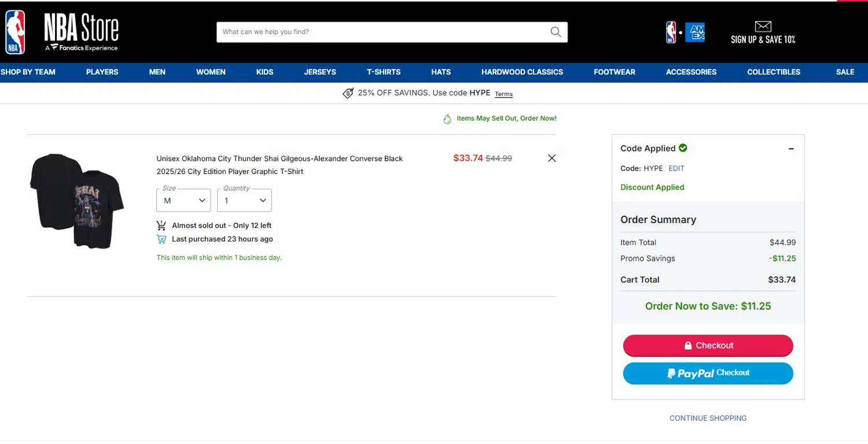The image size is (868, 444).
Task: Open the Sale menu
Action: click(845, 72)
